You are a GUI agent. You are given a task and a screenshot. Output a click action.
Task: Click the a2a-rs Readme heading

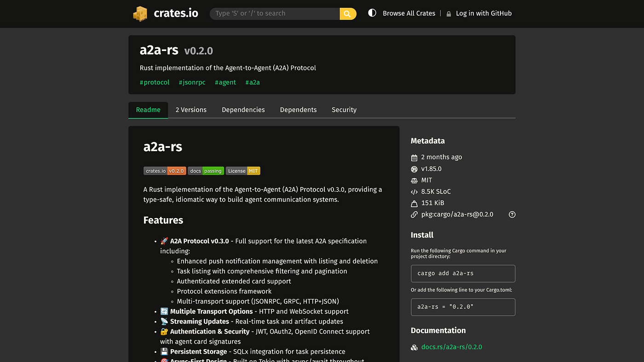click(163, 147)
